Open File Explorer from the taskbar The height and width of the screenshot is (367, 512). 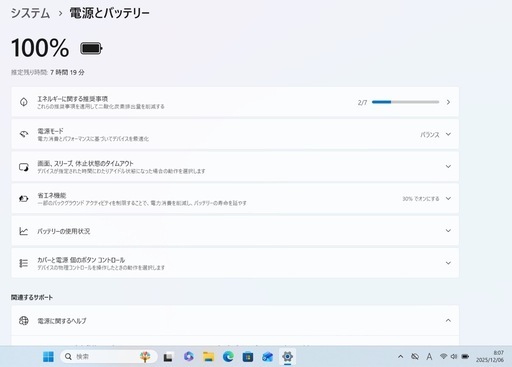208,357
